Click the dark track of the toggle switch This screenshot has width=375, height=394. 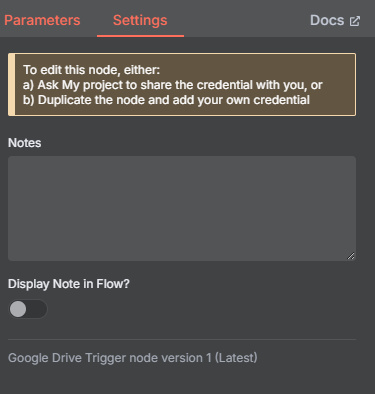pos(37,309)
